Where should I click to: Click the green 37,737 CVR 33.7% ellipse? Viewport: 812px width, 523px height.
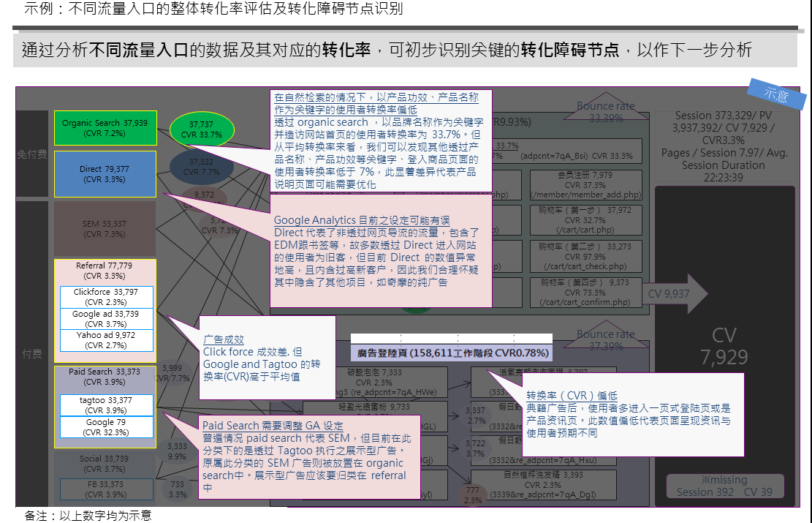(202, 129)
